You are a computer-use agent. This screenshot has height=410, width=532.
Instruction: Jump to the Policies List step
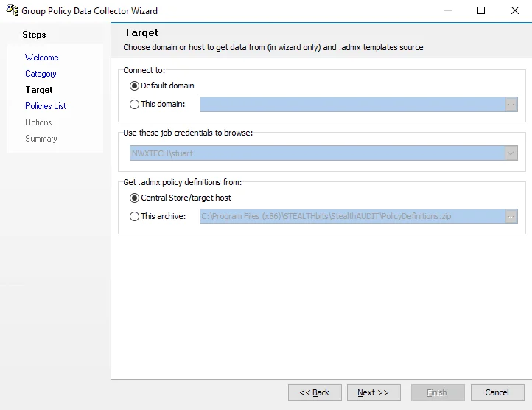pyautogui.click(x=46, y=106)
